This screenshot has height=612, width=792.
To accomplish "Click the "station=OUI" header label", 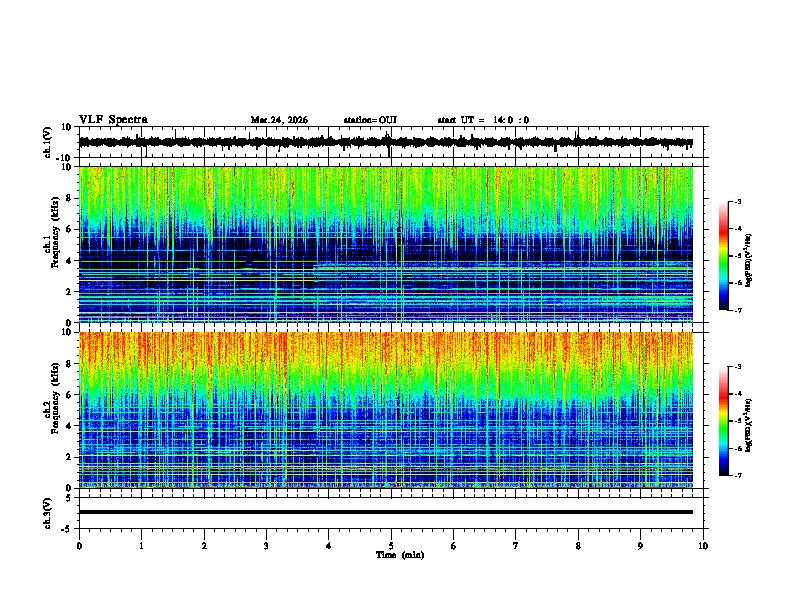I will pyautogui.click(x=370, y=120).
